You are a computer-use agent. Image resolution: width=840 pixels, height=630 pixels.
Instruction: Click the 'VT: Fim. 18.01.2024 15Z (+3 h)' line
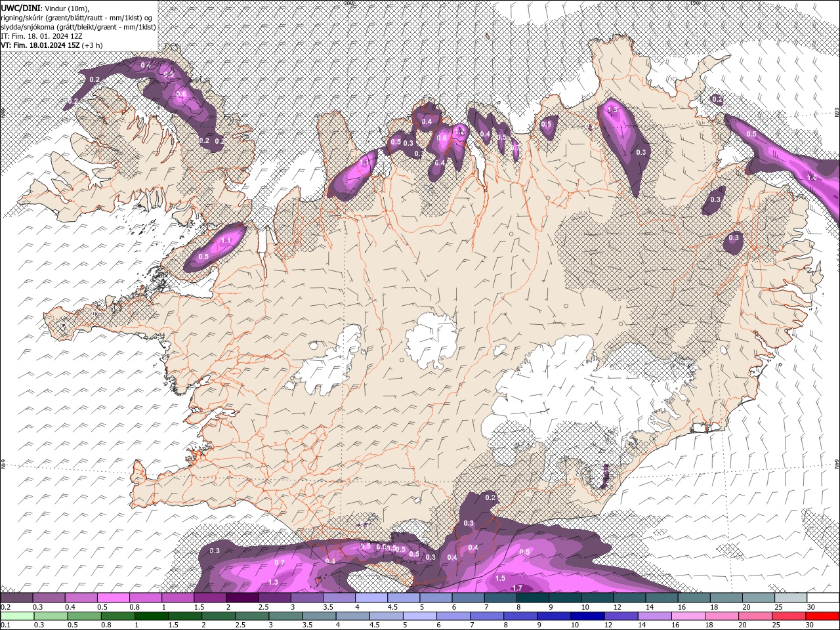pyautogui.click(x=51, y=45)
